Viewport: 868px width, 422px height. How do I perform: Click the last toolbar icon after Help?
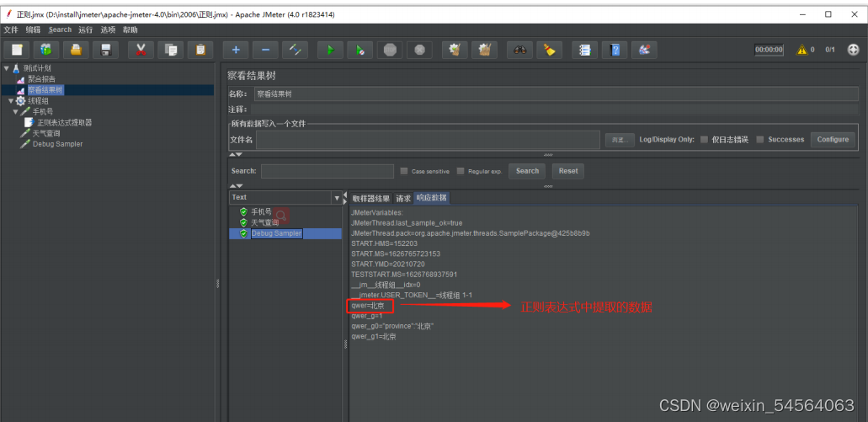point(644,50)
